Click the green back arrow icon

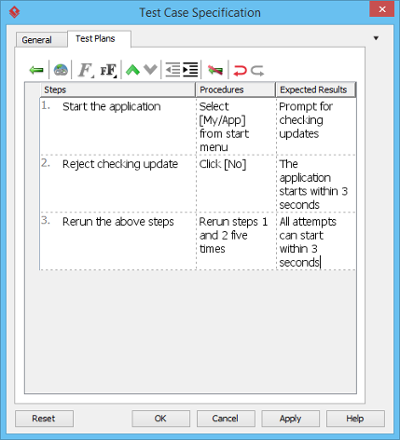[x=36, y=70]
